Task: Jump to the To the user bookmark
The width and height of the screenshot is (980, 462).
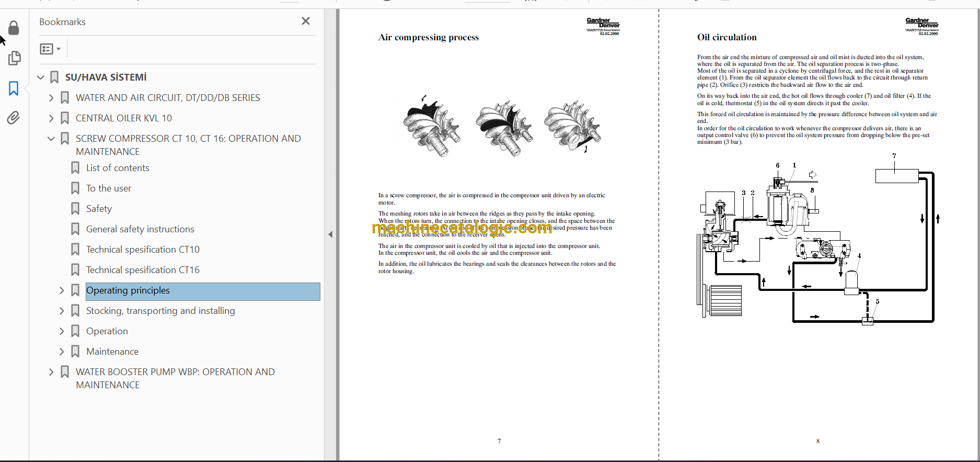Action: coord(109,188)
